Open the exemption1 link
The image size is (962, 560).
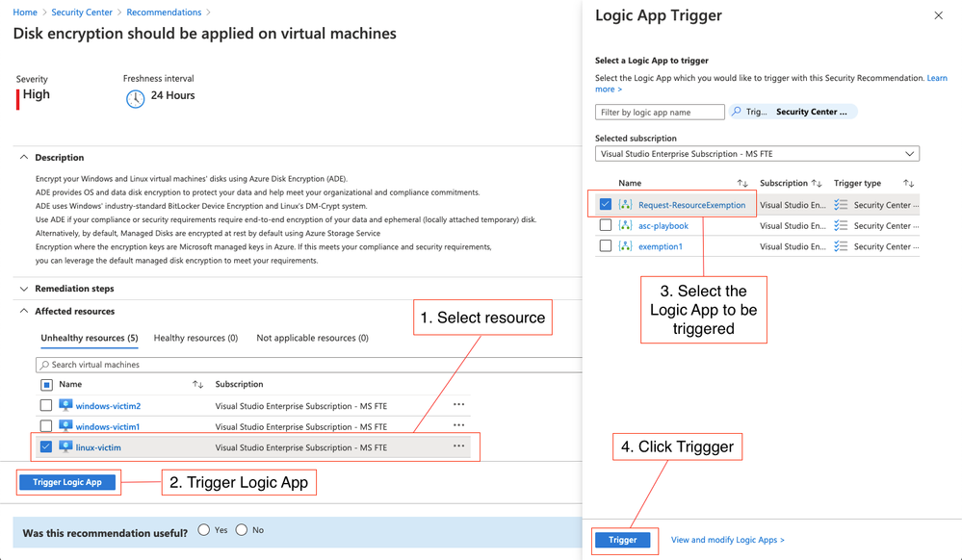coord(661,246)
